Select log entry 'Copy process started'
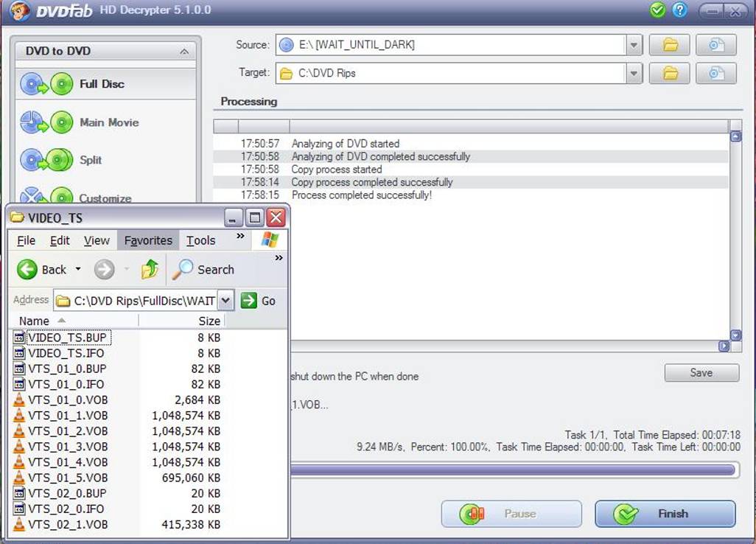The height and width of the screenshot is (544, 756). [x=471, y=170]
